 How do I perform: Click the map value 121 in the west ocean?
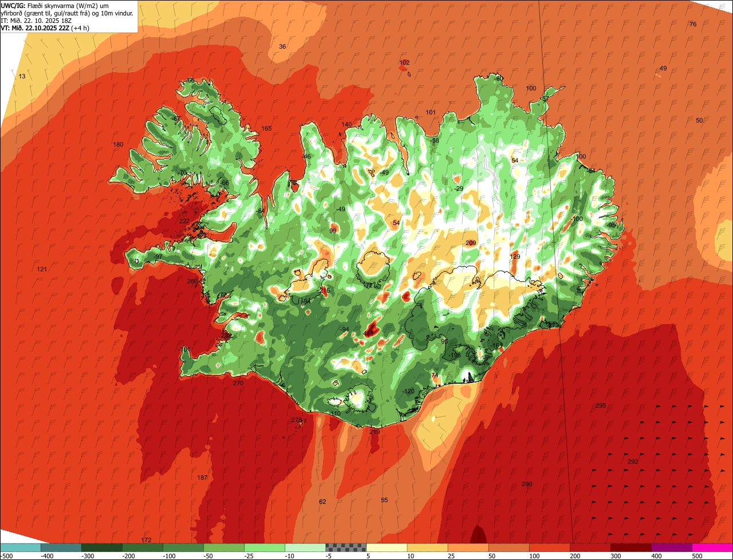[42, 269]
